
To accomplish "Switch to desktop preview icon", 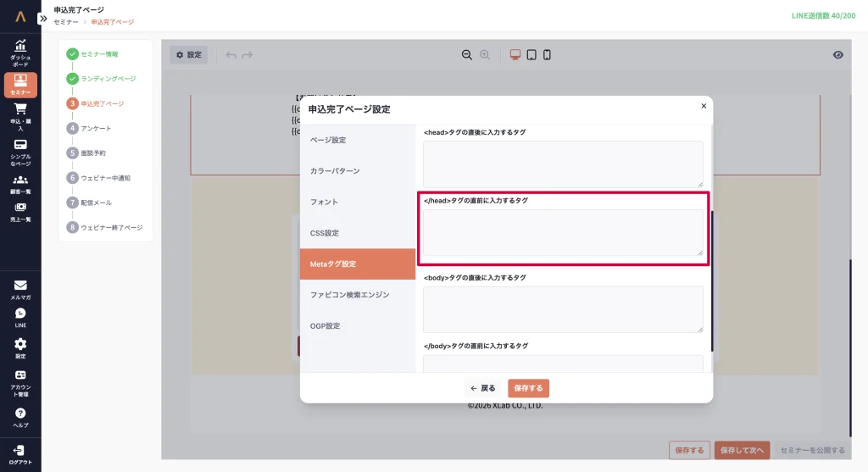I will (515, 55).
